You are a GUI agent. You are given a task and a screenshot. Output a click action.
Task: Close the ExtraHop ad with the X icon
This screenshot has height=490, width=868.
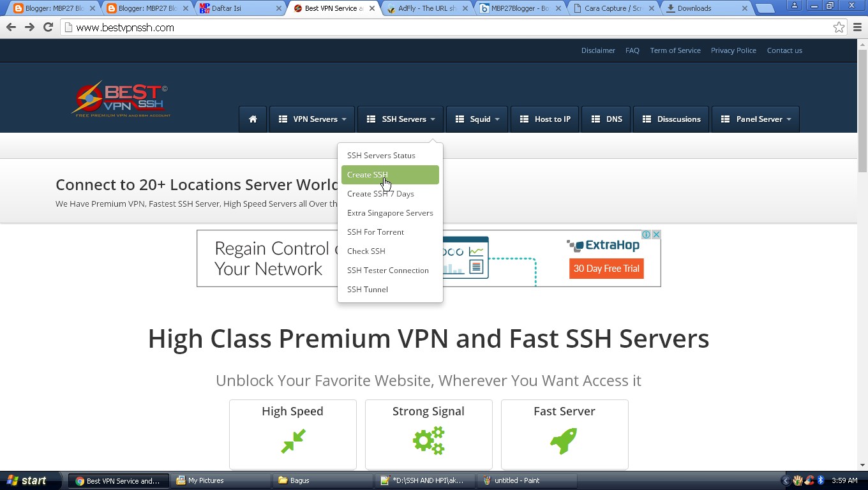tap(655, 235)
